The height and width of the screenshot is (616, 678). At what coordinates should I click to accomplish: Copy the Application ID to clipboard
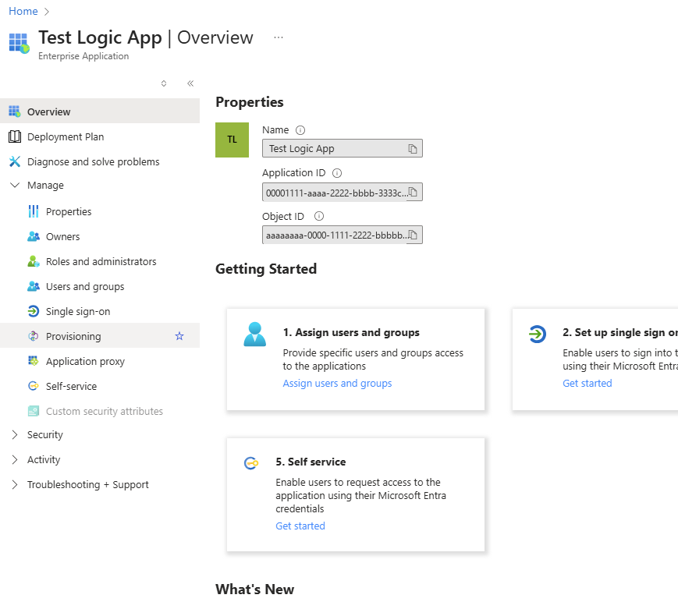[x=413, y=192]
